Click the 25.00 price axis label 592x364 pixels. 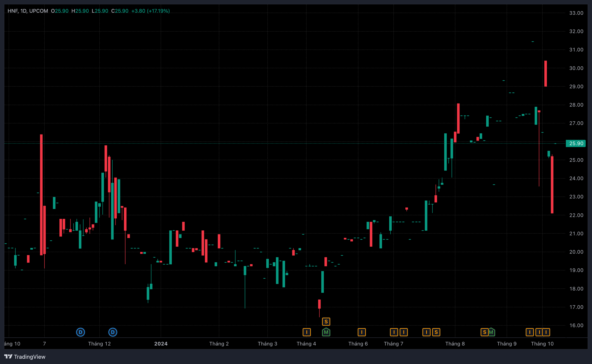pos(576,160)
